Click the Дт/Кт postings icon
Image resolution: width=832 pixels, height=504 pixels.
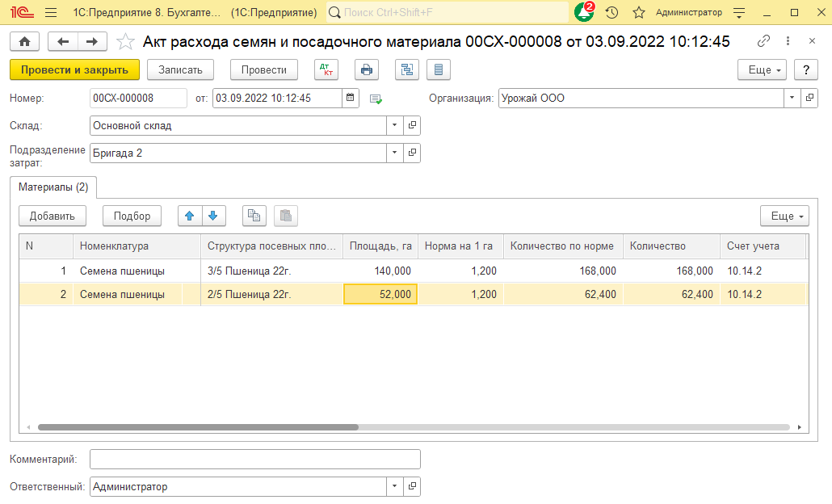(326, 70)
